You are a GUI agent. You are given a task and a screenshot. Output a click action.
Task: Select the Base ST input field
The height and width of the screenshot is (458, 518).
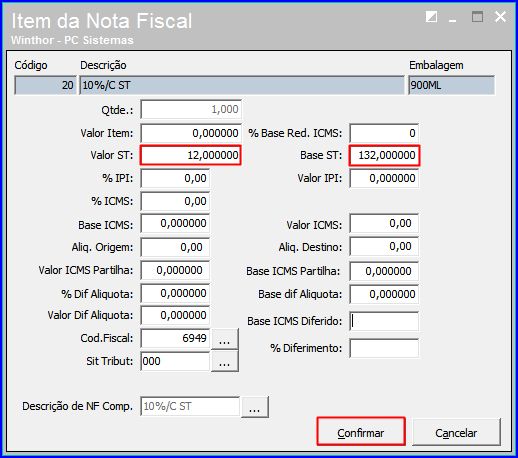[384, 155]
